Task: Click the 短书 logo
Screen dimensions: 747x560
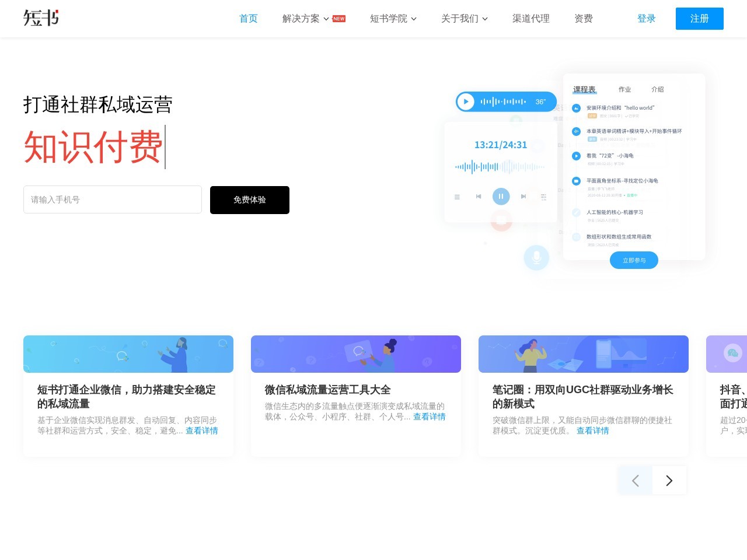Action: tap(41, 18)
